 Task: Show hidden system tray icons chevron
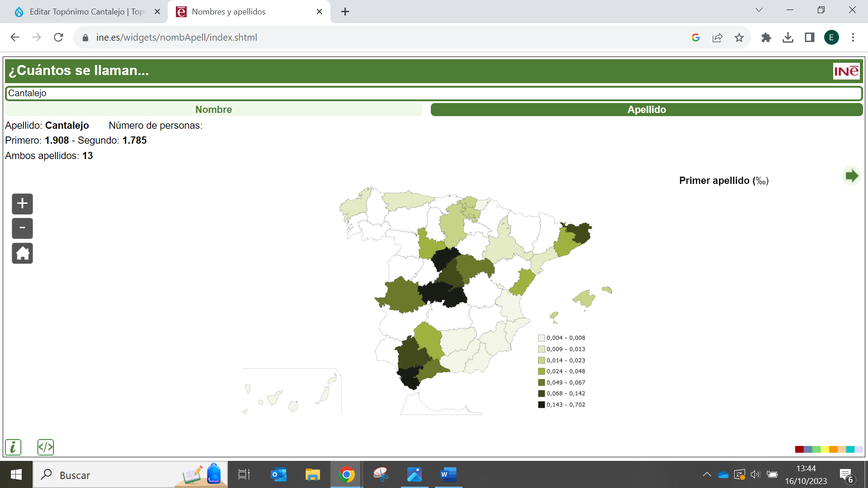(707, 474)
